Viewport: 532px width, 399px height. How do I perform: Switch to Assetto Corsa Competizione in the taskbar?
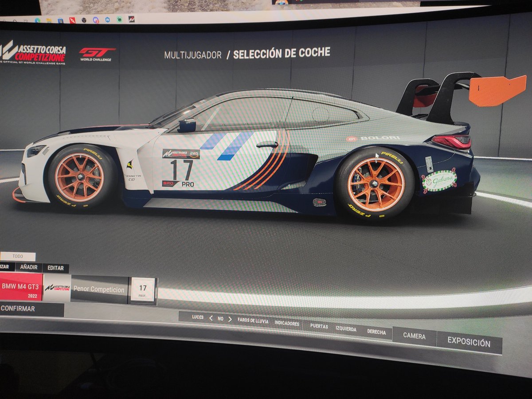click(131, 19)
